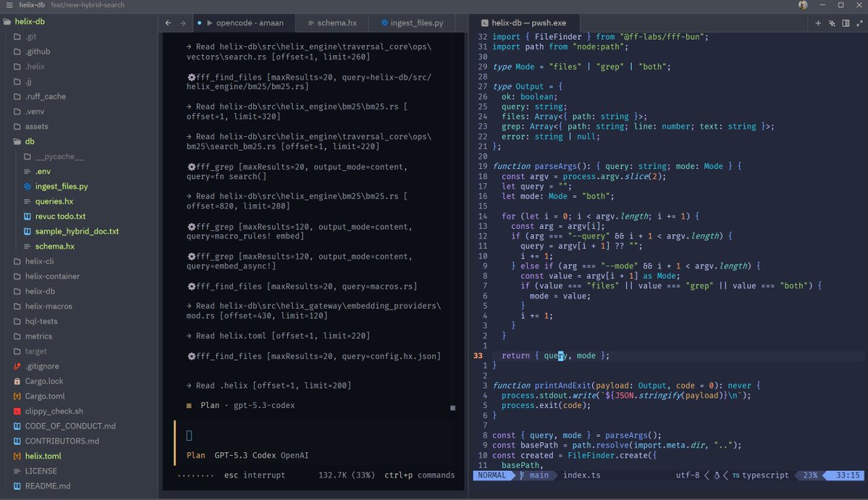Click the ctrl+p commands hint
868x500 pixels.
click(x=420, y=475)
